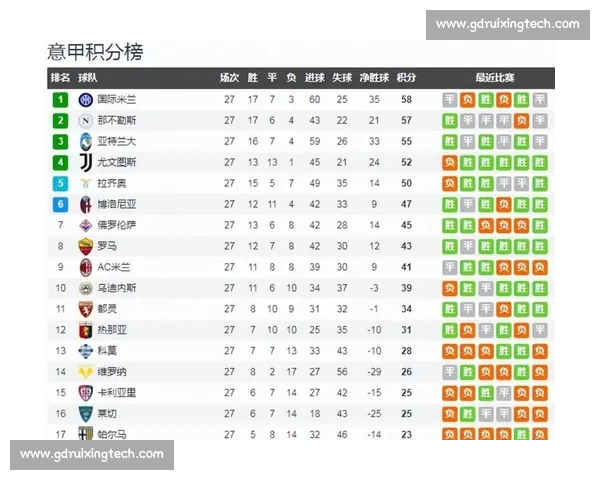Screen dimensions: 600x480
Task: Select the 最近比赛 recent matches header
Action: tap(495, 78)
